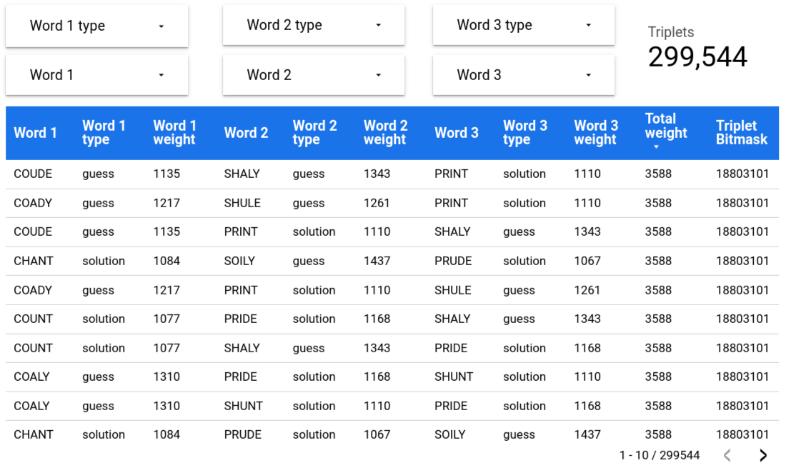Expand the Word 1 filter dropdown
The image size is (786, 468).
coord(97,75)
